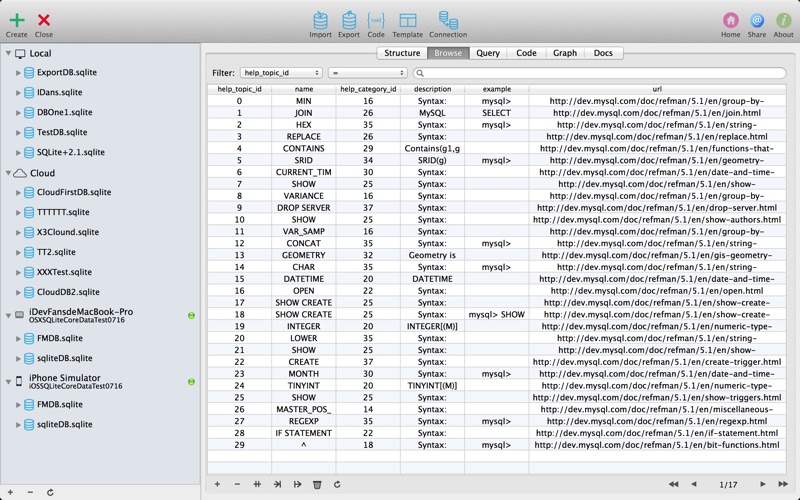Screen dimensions: 800x500
Task: Switch to the Code tab
Action: (526, 53)
